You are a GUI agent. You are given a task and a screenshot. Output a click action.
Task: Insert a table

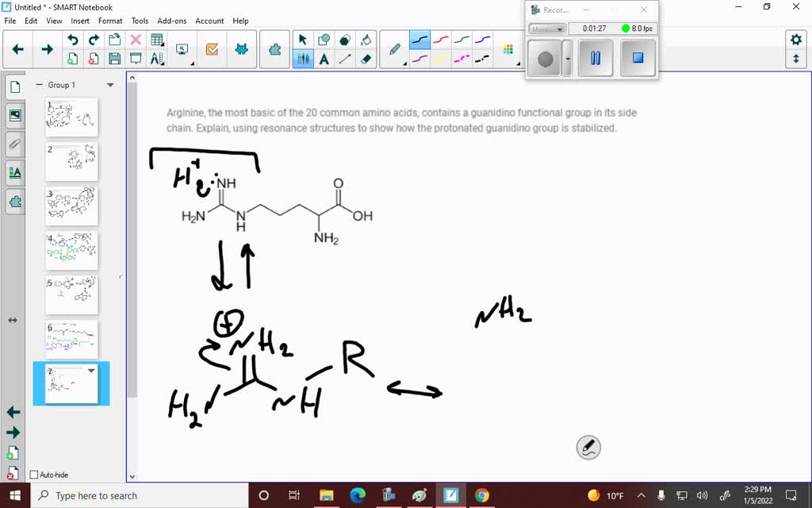[156, 38]
